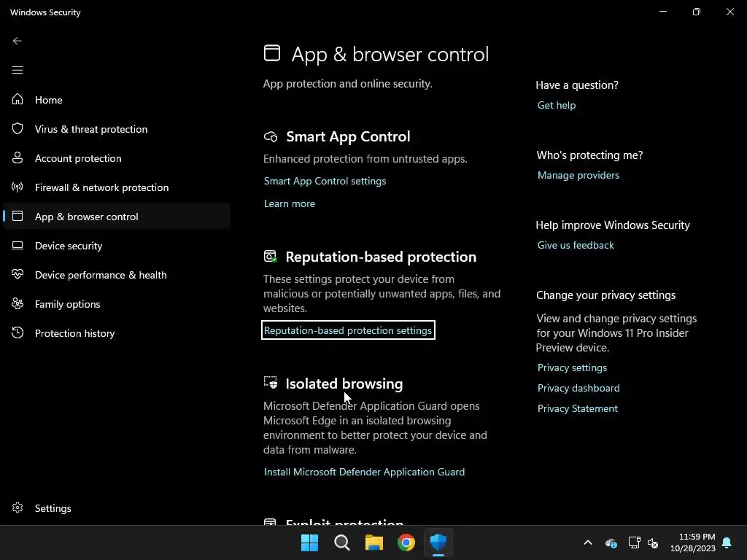Click the Home house icon
747x560 pixels.
pyautogui.click(x=18, y=99)
